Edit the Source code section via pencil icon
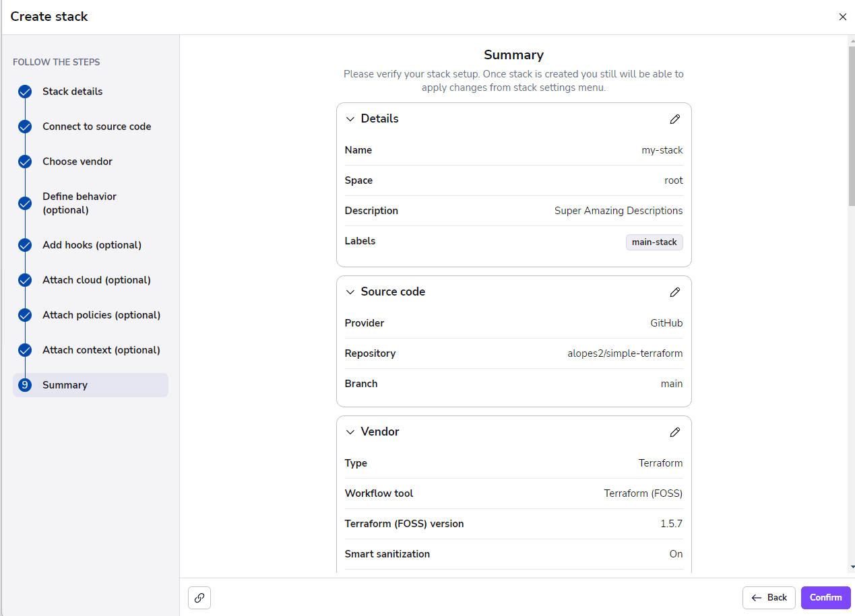The image size is (855, 616). click(675, 292)
